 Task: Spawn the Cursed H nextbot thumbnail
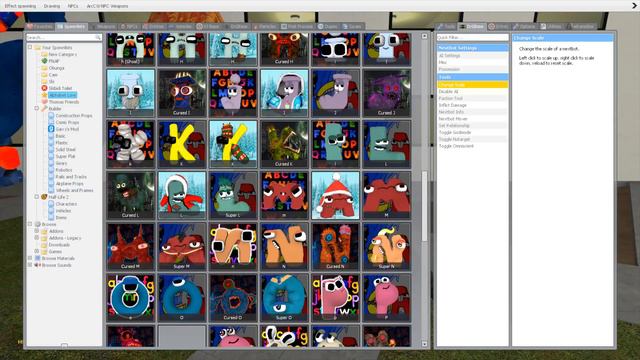[284, 49]
